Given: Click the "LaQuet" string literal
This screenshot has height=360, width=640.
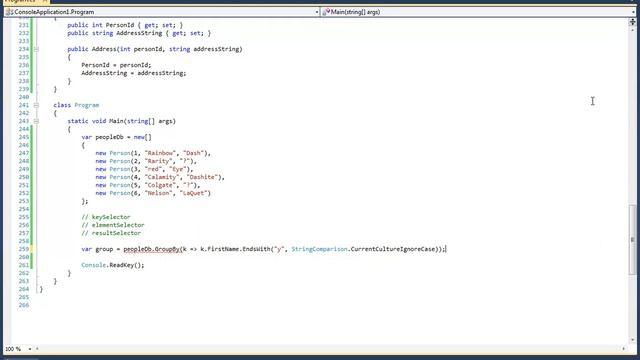Looking at the screenshot, I should click(x=194, y=193).
